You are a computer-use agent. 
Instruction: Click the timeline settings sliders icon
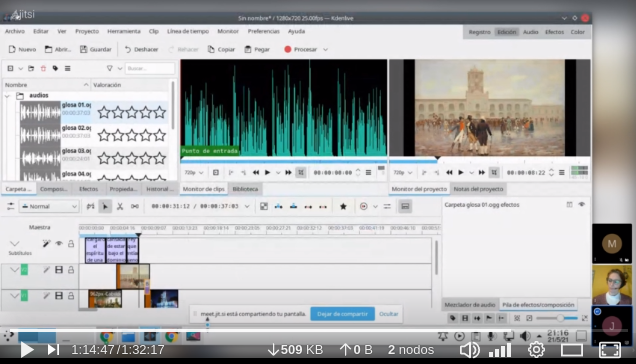click(x=11, y=207)
